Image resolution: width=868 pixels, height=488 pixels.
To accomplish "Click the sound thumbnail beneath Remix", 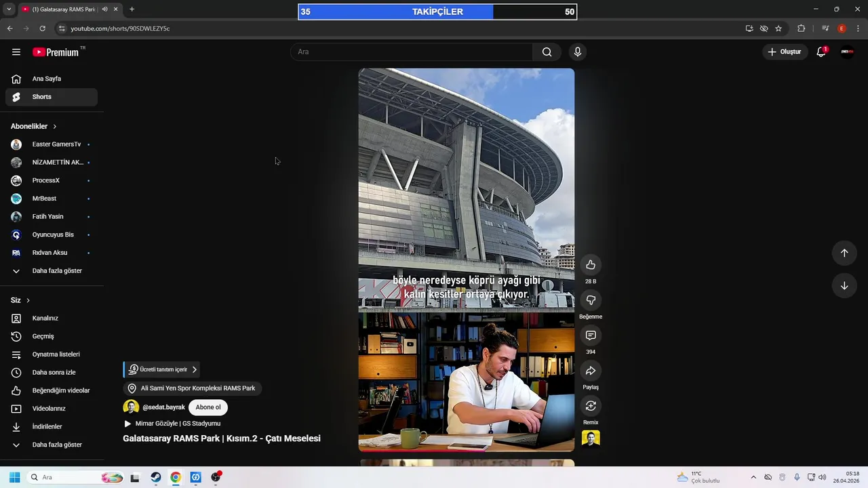I will (591, 439).
